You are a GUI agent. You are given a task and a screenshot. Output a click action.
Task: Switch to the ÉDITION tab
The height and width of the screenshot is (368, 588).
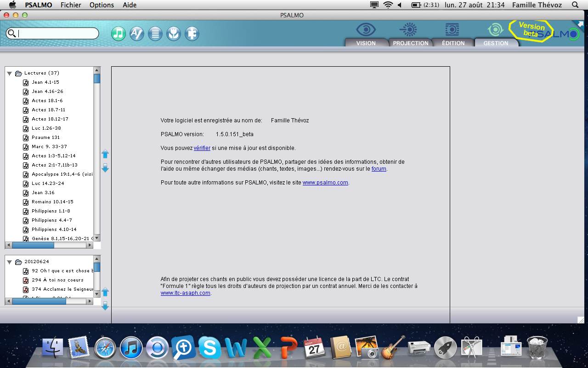point(453,43)
